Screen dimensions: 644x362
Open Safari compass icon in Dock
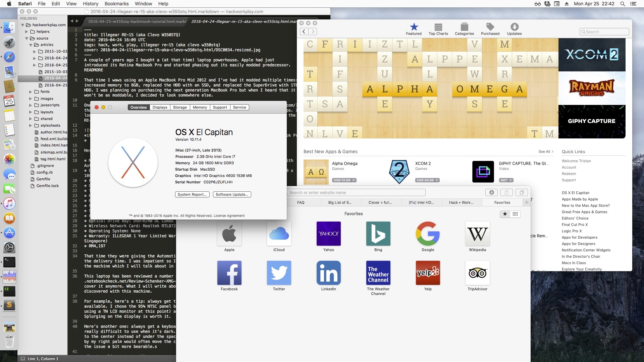pos(9,57)
